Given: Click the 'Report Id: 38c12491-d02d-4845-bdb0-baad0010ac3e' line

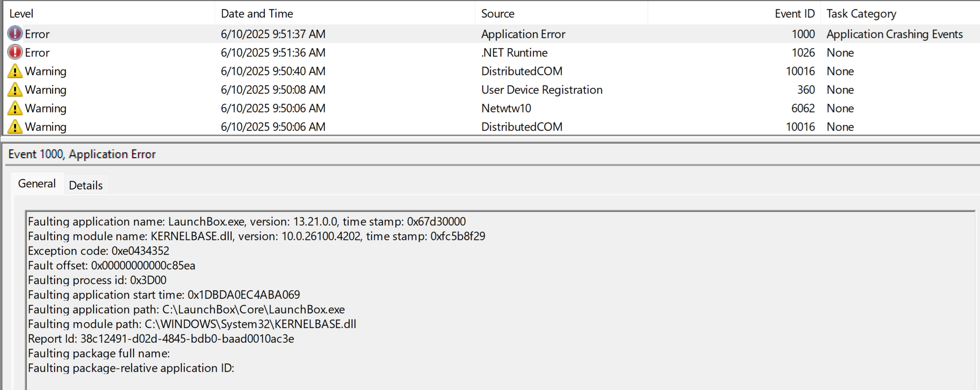Looking at the screenshot, I should [x=161, y=339].
